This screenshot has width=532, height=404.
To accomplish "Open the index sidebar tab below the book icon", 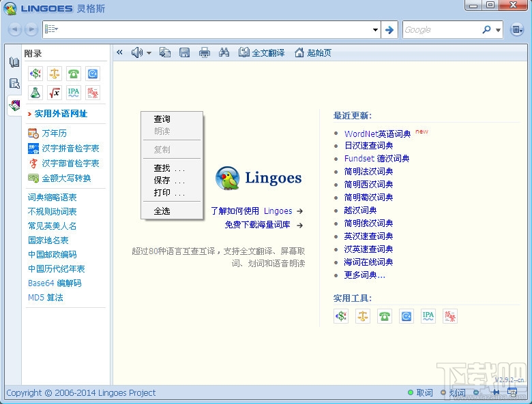I will [14, 83].
